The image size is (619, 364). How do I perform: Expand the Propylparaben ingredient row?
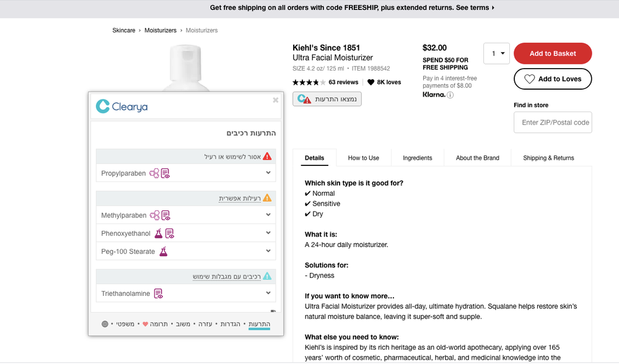click(x=268, y=173)
